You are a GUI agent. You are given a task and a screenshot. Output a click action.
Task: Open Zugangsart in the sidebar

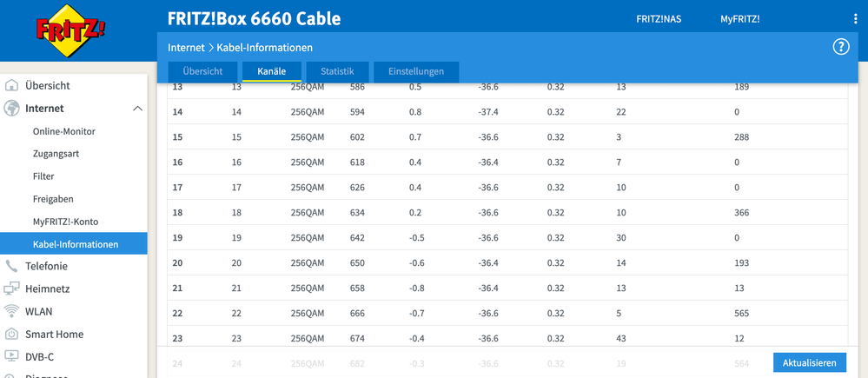(56, 154)
